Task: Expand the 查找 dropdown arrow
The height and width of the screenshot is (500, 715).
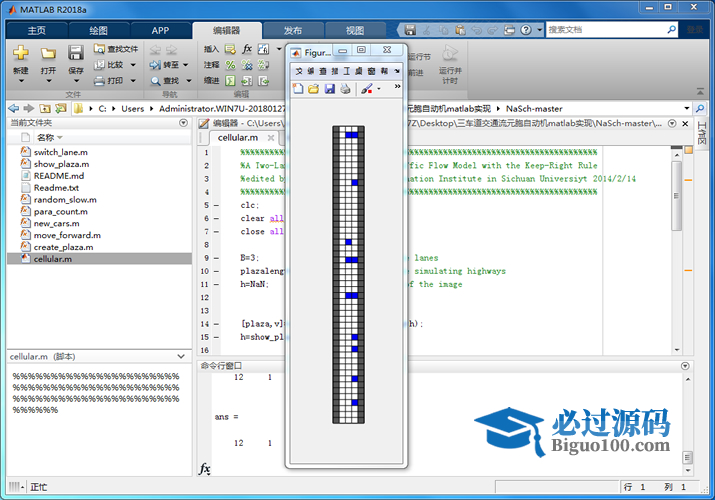Action: (x=189, y=81)
